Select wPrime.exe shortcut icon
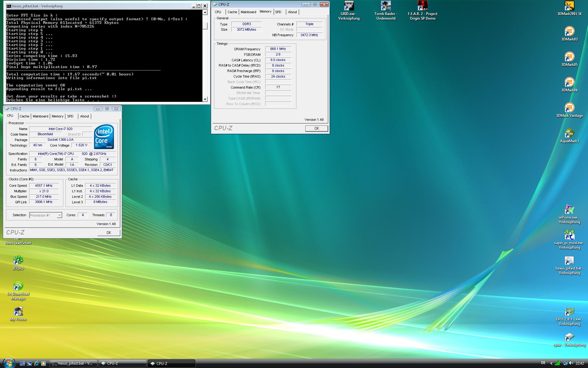The height and width of the screenshot is (368, 588). 569,214
